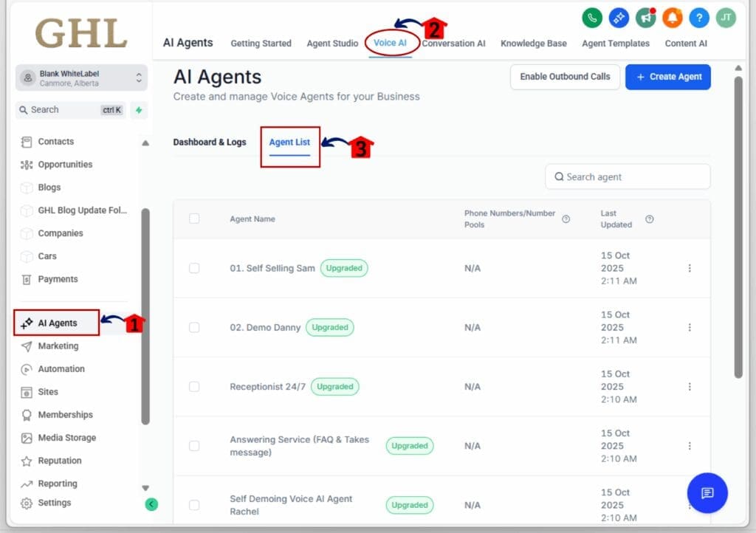This screenshot has height=533, width=756.
Task: Open announcements via the megaphone icon
Action: 644,18
